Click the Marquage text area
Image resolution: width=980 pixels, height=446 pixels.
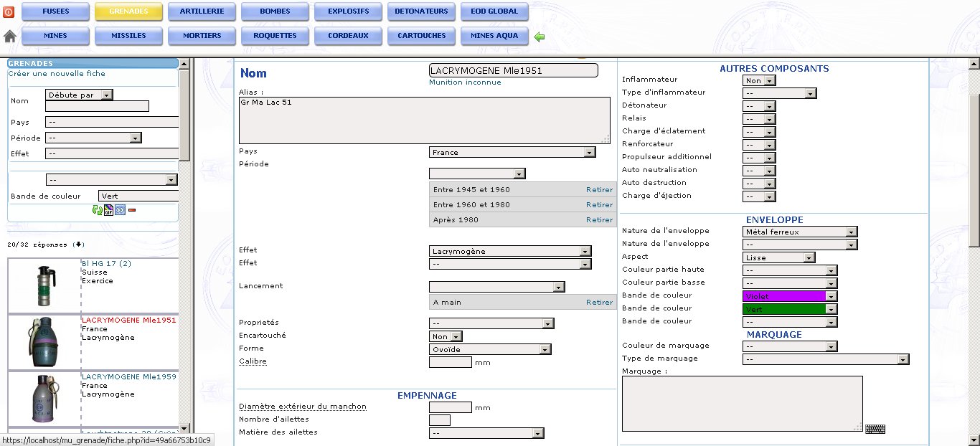click(743, 404)
